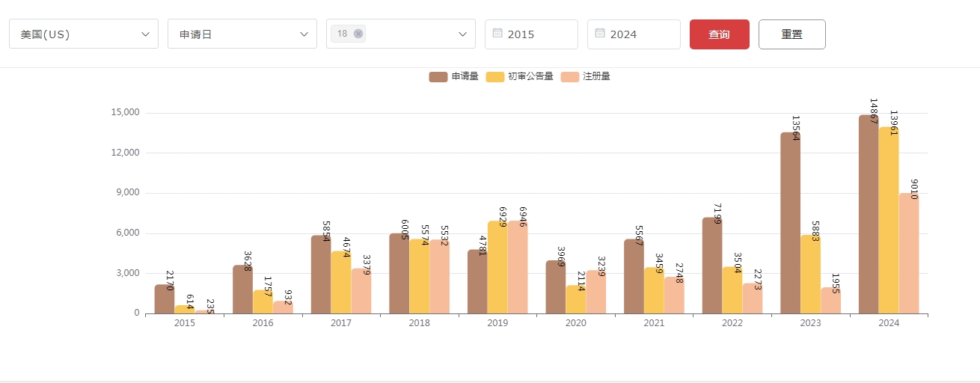The image size is (980, 383).
Task: Open the category multi-select dropdown arrow
Action: click(462, 34)
